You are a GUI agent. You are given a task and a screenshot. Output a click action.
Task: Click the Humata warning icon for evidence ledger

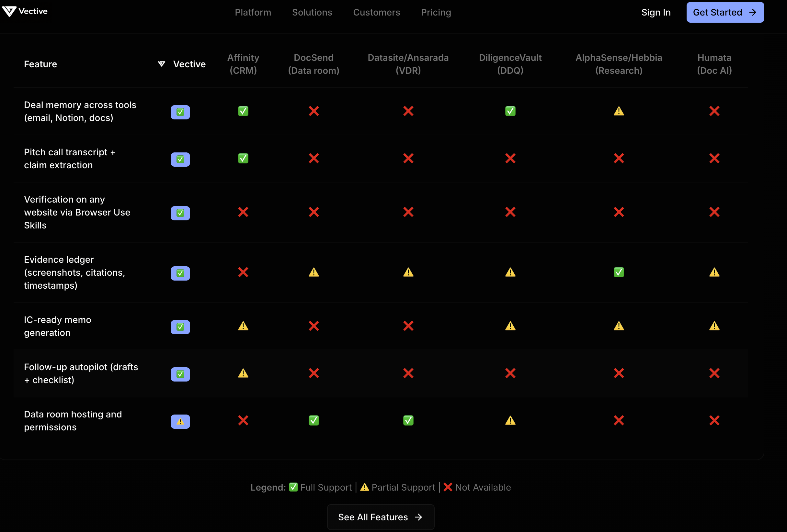(714, 272)
